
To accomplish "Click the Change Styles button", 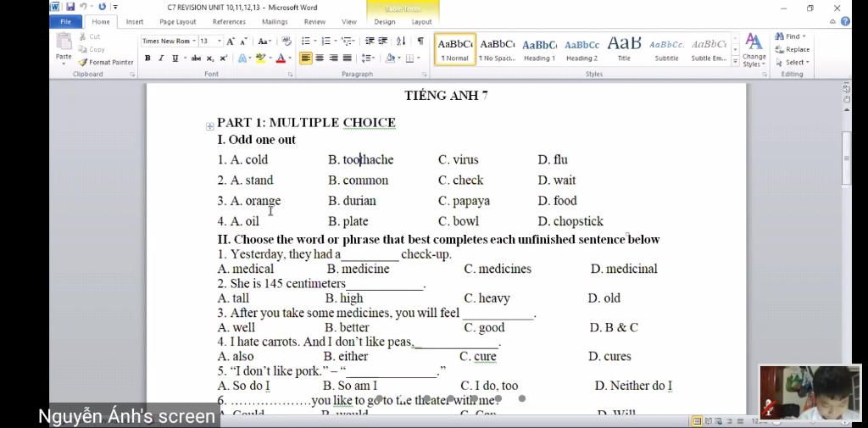I will 754,50.
